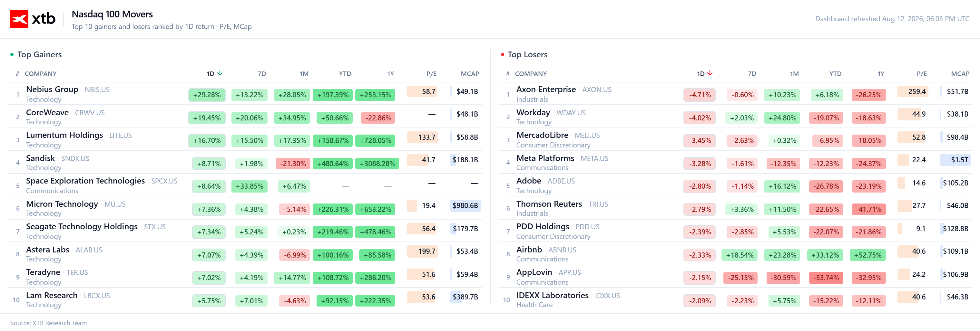Click the Nasdaq 100 Movers title
This screenshot has width=980, height=331.
pos(112,14)
